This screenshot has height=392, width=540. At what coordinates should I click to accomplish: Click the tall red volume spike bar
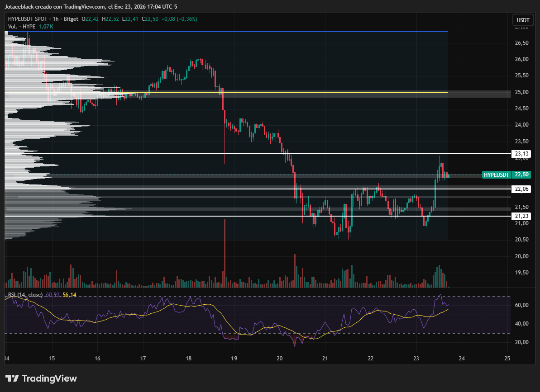tap(225, 253)
